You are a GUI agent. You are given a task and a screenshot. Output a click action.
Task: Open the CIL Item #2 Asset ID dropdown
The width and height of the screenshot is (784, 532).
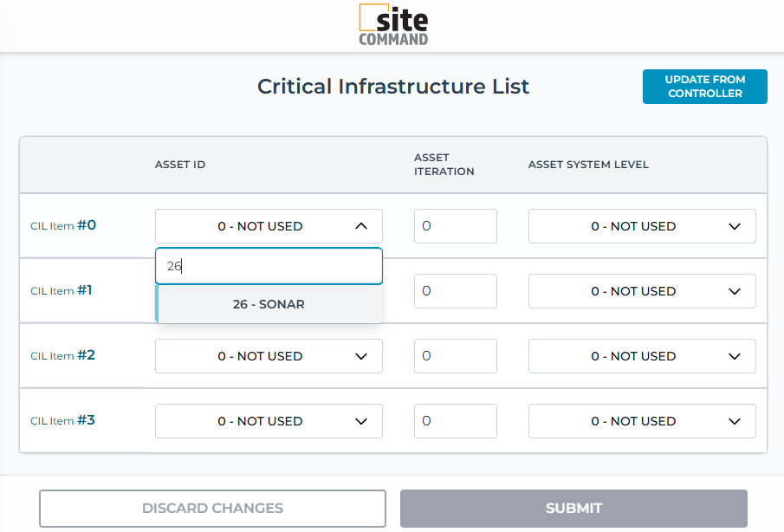click(269, 356)
